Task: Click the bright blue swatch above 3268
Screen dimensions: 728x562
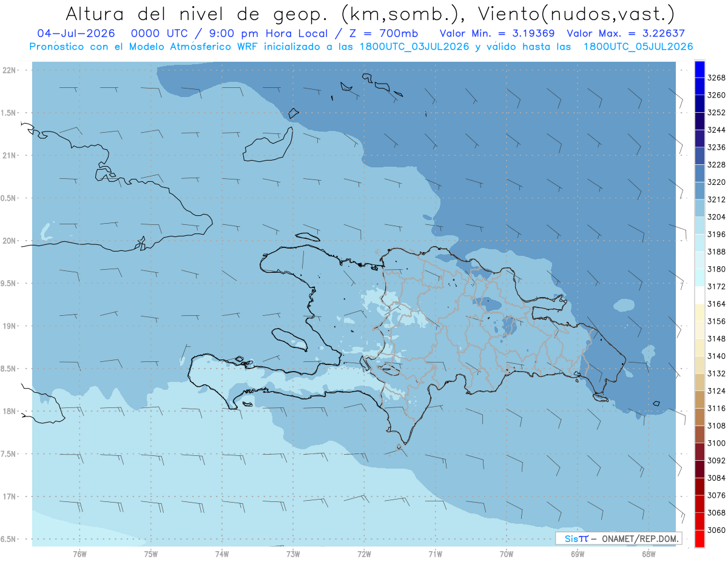Action: pyautogui.click(x=699, y=69)
